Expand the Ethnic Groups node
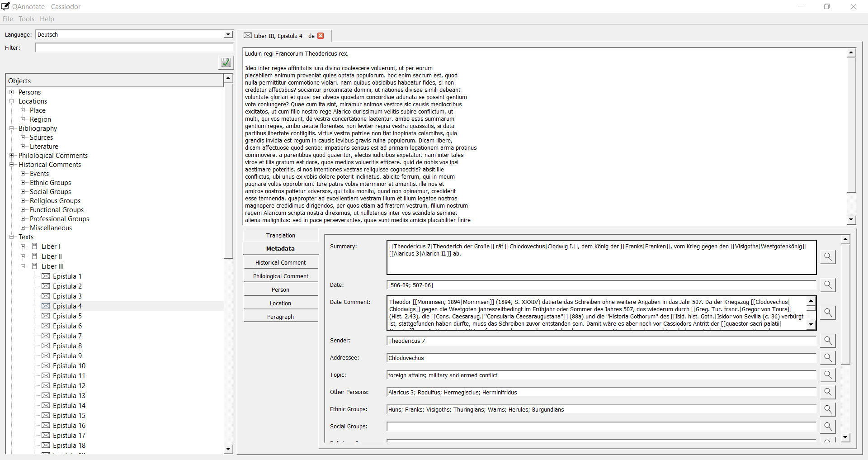The height and width of the screenshot is (460, 868). coord(23,183)
